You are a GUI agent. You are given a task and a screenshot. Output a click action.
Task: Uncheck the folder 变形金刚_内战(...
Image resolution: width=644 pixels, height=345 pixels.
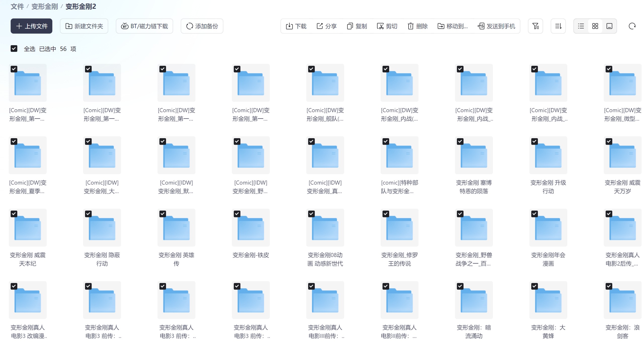(386, 69)
